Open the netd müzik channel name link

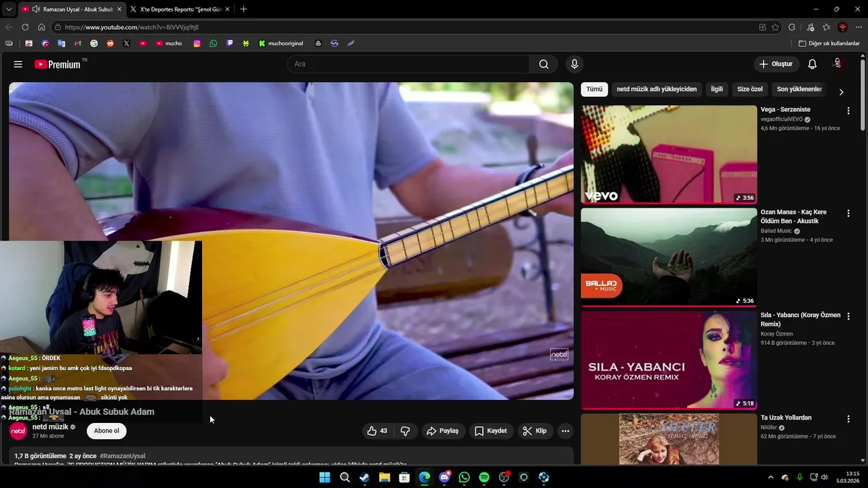tap(50, 427)
